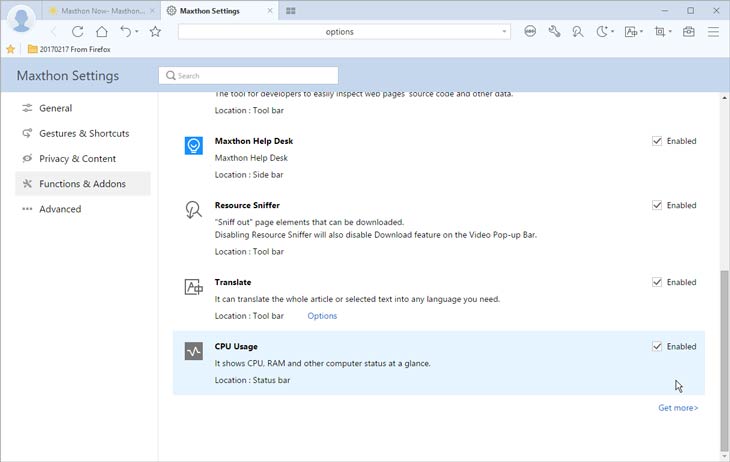Viewport: 730px width, 462px height.
Task: Expand the undo history dropdown arrow
Action: pyautogui.click(x=137, y=32)
